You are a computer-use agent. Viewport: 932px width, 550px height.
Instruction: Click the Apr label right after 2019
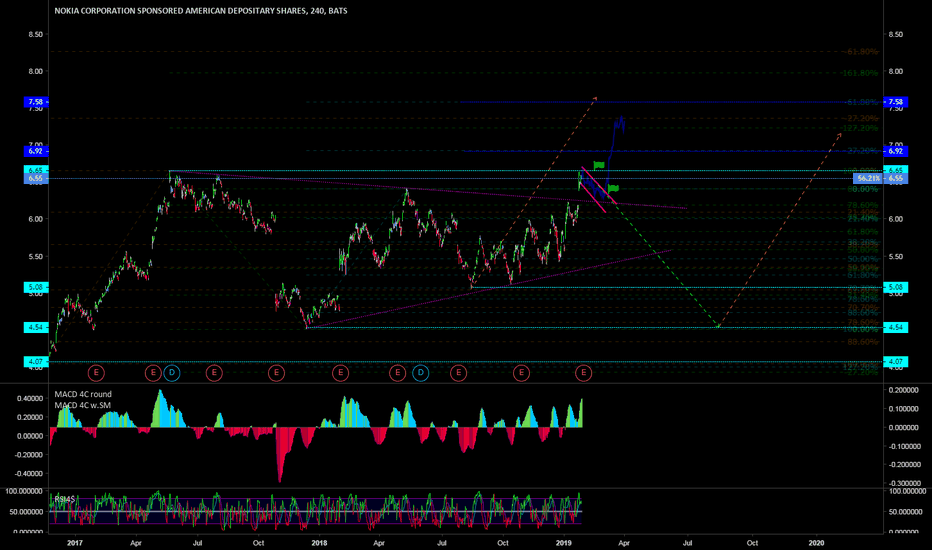[x=624, y=543]
